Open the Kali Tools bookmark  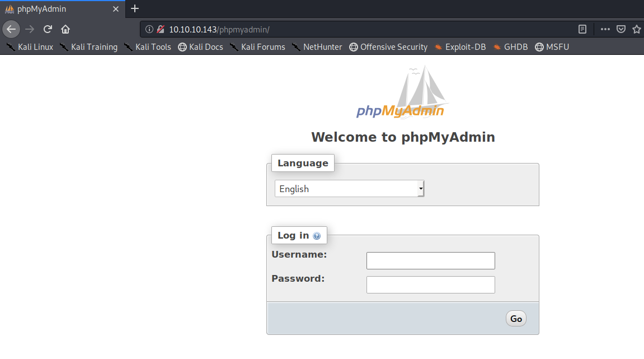[x=148, y=47]
